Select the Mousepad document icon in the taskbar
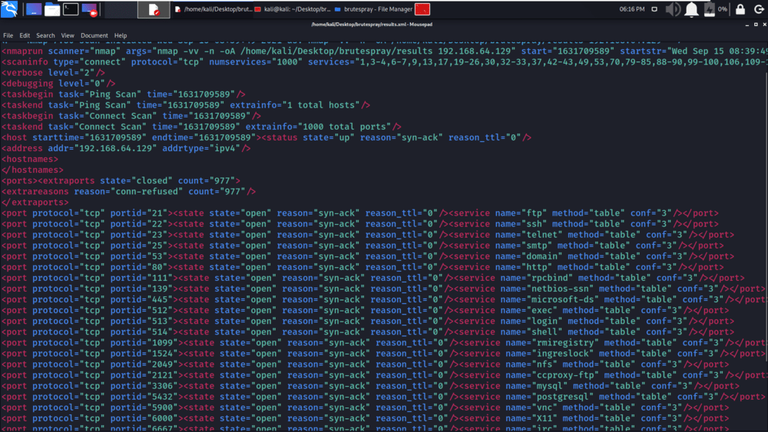The height and width of the screenshot is (432, 768). (x=154, y=9)
